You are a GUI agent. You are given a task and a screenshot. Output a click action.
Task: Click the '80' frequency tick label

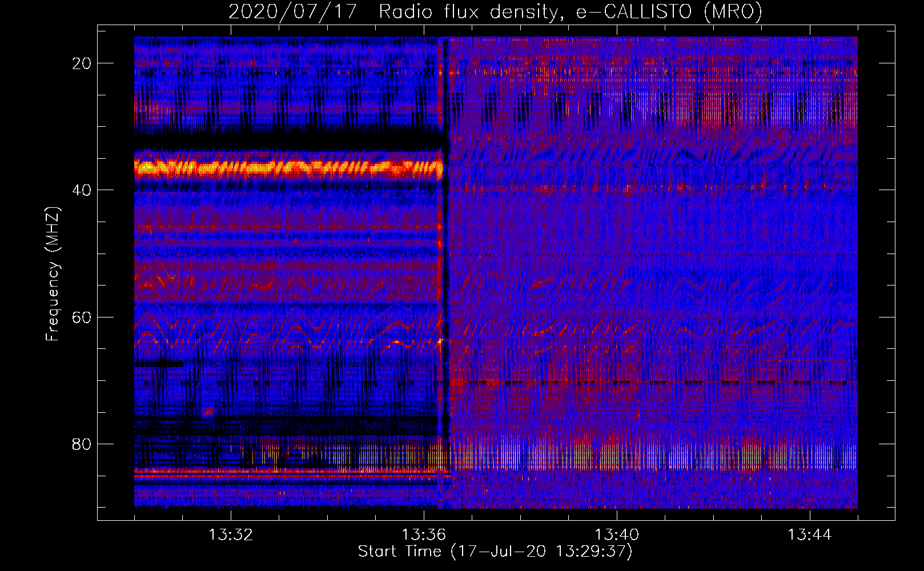82,444
